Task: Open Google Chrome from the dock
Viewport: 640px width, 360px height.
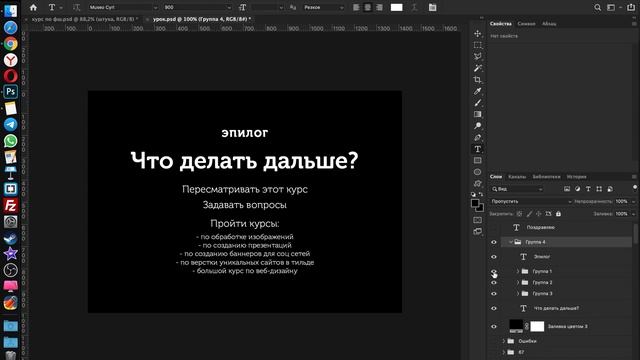Action: pyautogui.click(x=11, y=44)
